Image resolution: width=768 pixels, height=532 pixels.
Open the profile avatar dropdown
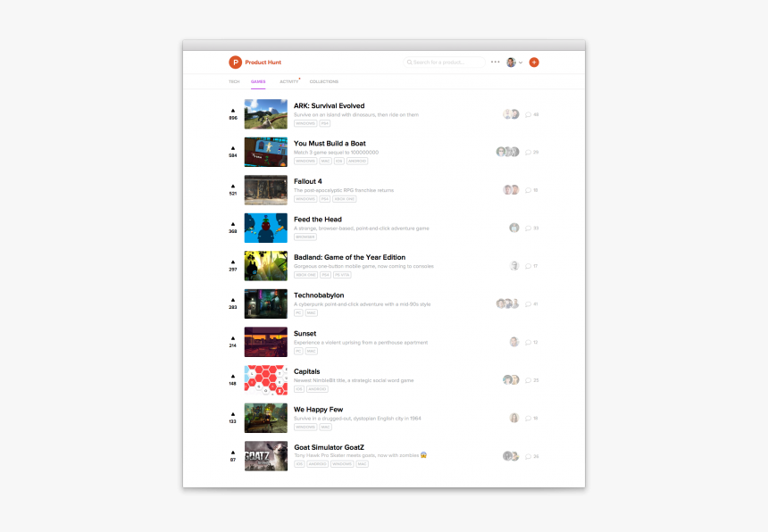[511, 62]
